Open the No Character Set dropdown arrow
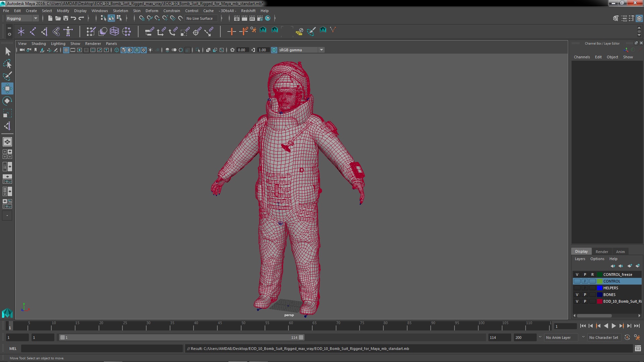This screenshot has height=362, width=644. (x=583, y=338)
